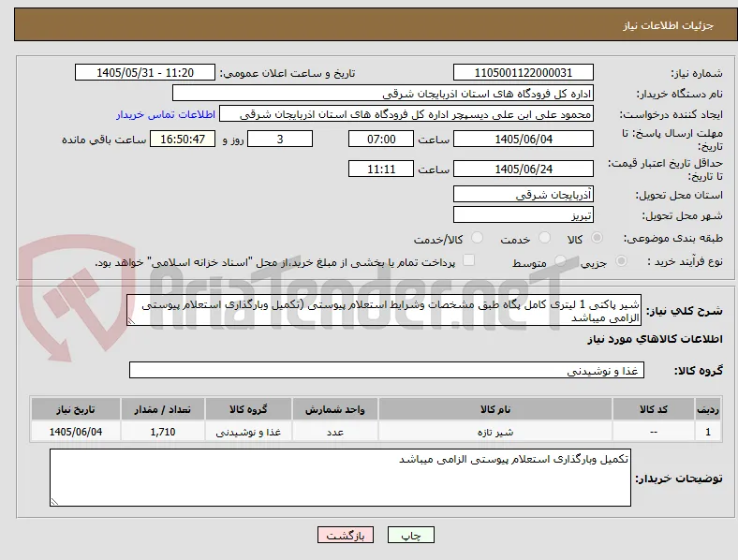Select the جزیی purchase type radio

tap(621, 260)
